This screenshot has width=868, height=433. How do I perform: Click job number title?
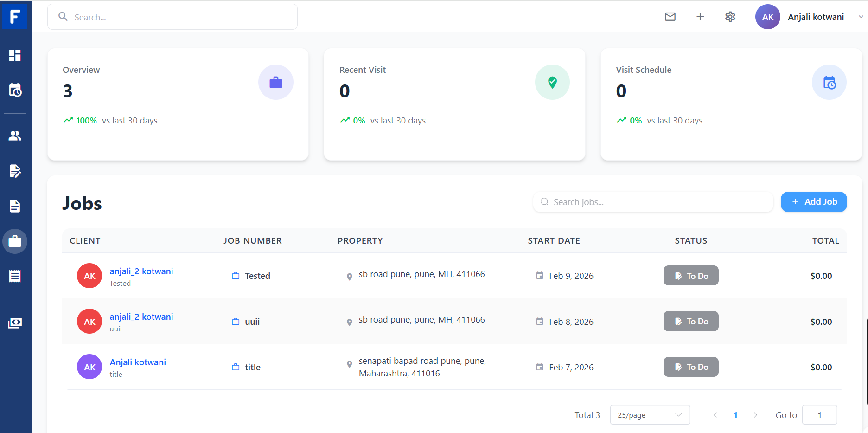[253, 367]
